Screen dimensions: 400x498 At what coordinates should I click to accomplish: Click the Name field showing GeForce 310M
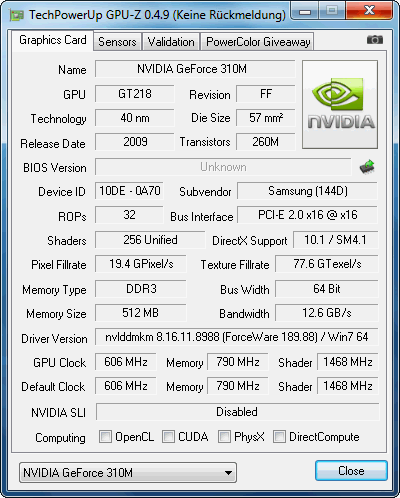[195, 69]
